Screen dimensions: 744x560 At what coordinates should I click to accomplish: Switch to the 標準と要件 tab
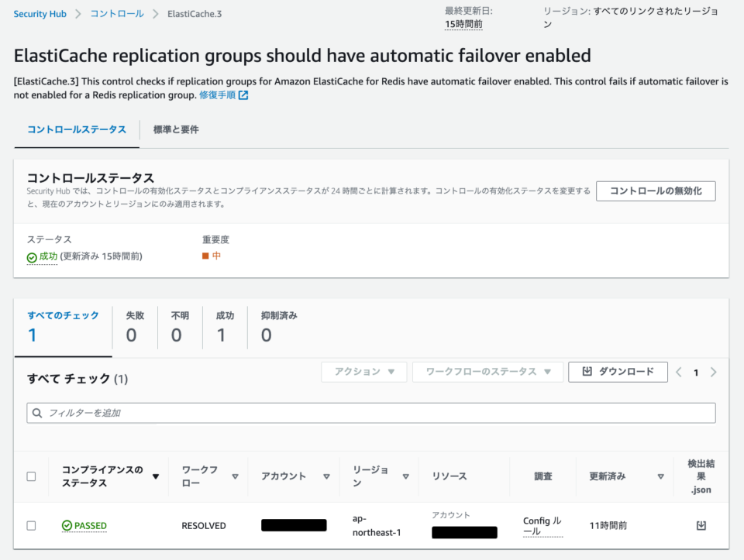coord(177,129)
